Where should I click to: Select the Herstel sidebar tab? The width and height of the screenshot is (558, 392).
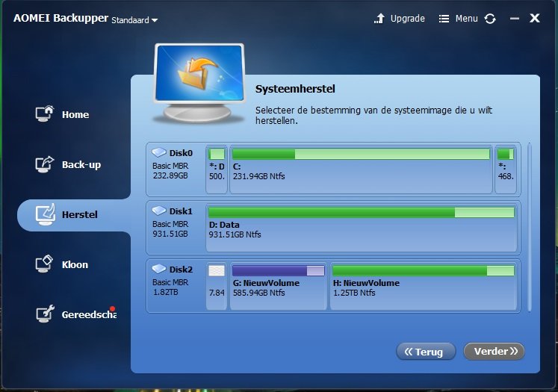pyautogui.click(x=74, y=215)
